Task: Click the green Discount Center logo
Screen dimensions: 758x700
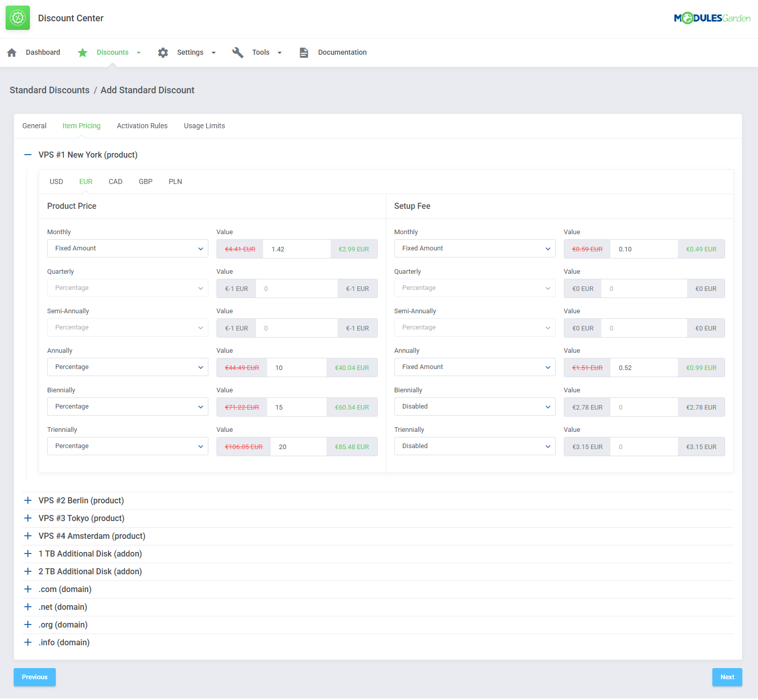Action: 18,18
